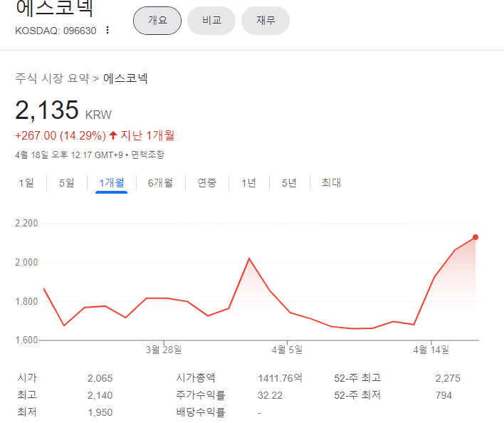Click the 배당수익률 label
This screenshot has width=504, height=423.
coord(200,412)
